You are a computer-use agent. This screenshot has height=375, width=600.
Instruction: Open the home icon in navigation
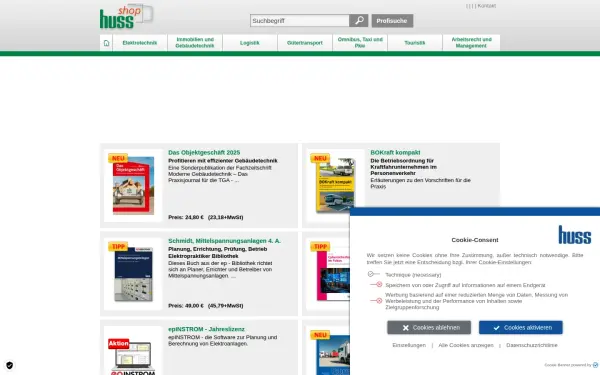coord(106,43)
